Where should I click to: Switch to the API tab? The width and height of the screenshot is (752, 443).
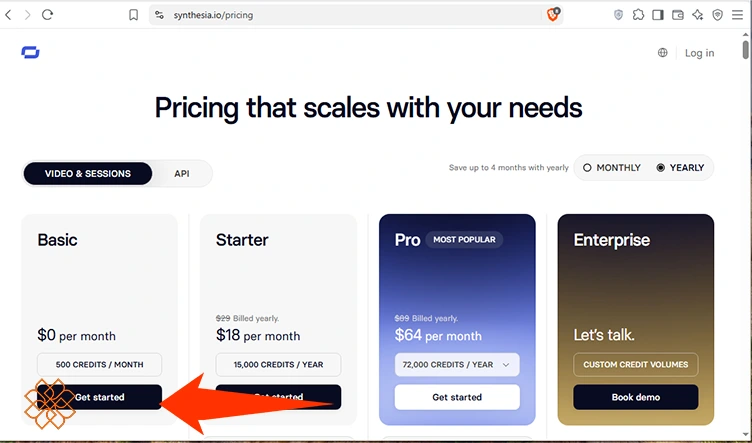pos(182,174)
